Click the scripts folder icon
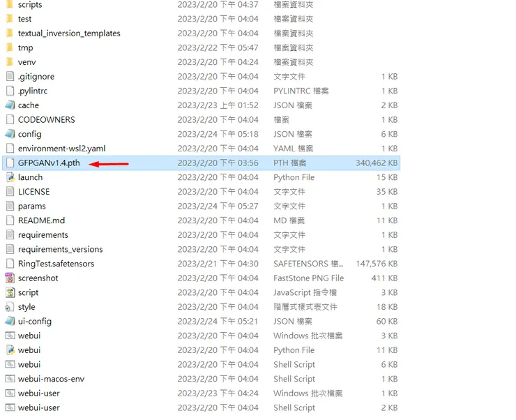 (x=10, y=5)
